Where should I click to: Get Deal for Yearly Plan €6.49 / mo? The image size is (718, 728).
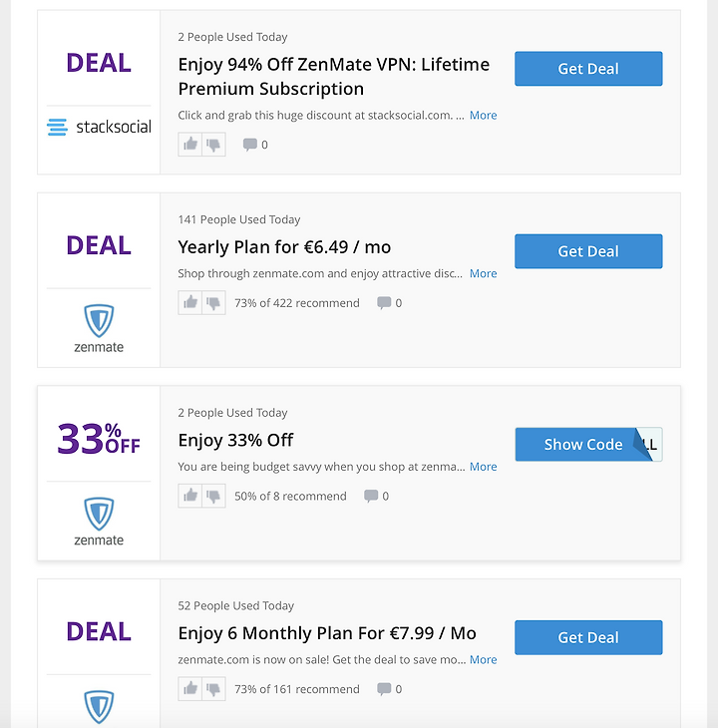(x=588, y=251)
